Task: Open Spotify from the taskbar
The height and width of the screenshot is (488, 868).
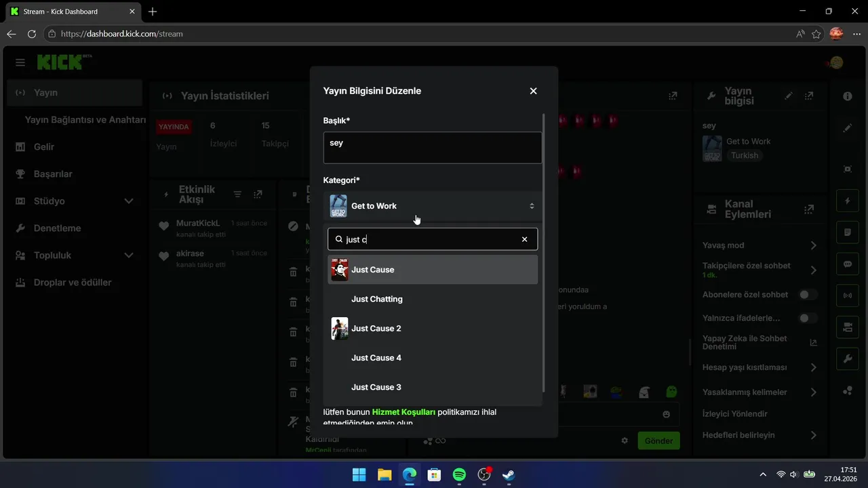Action: [459, 474]
